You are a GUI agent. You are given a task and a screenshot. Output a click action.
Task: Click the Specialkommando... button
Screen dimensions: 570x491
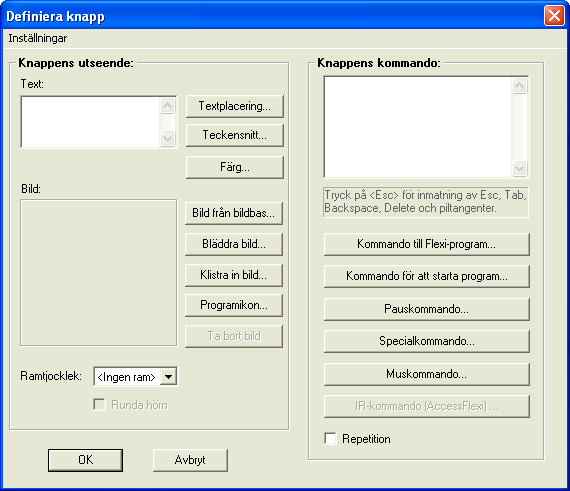pos(426,341)
